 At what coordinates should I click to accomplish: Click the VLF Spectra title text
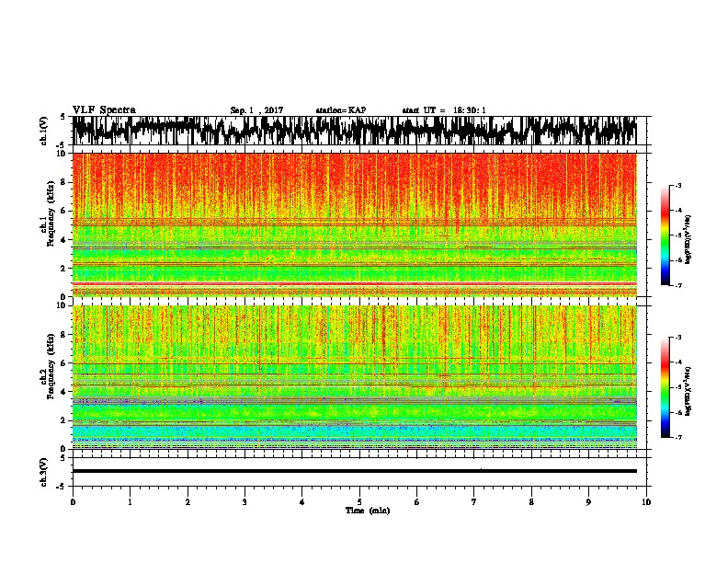pyautogui.click(x=104, y=110)
